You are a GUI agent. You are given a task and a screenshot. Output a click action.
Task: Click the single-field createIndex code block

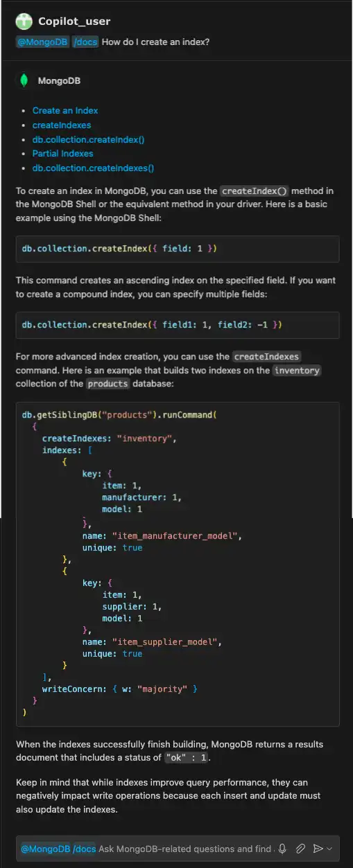pyautogui.click(x=178, y=249)
